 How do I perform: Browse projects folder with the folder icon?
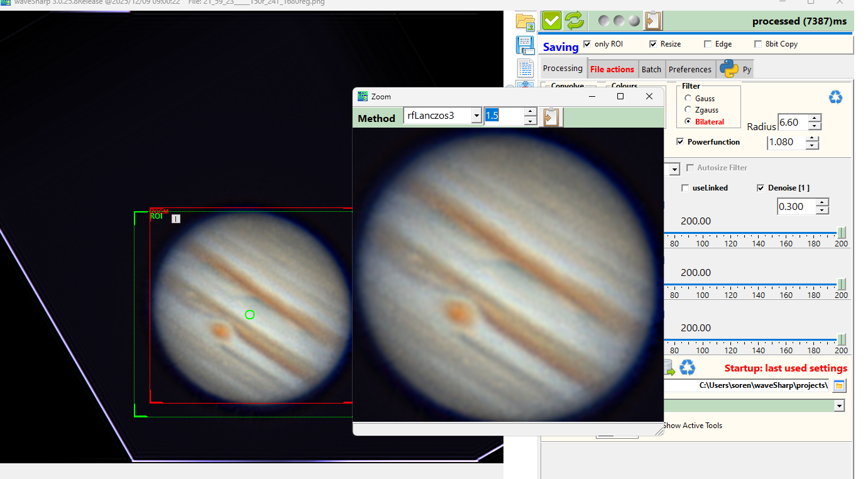pos(839,385)
